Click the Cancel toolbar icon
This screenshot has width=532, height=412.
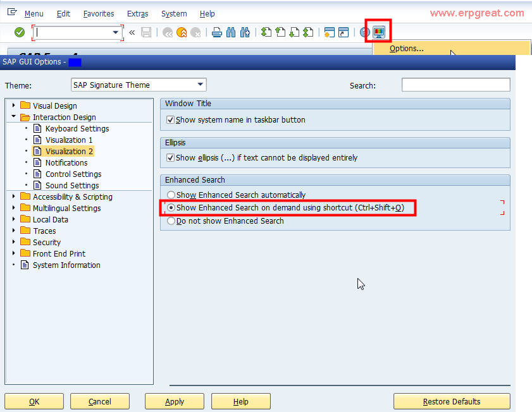tap(195, 32)
